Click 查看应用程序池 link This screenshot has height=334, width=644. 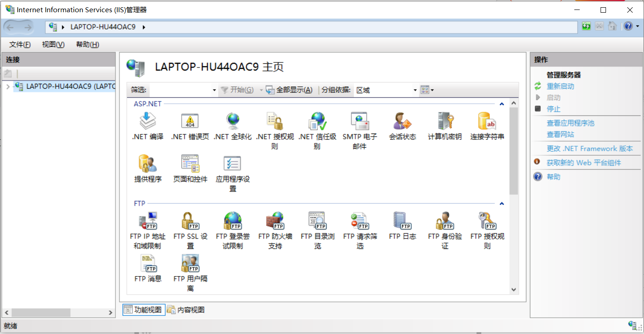570,123
